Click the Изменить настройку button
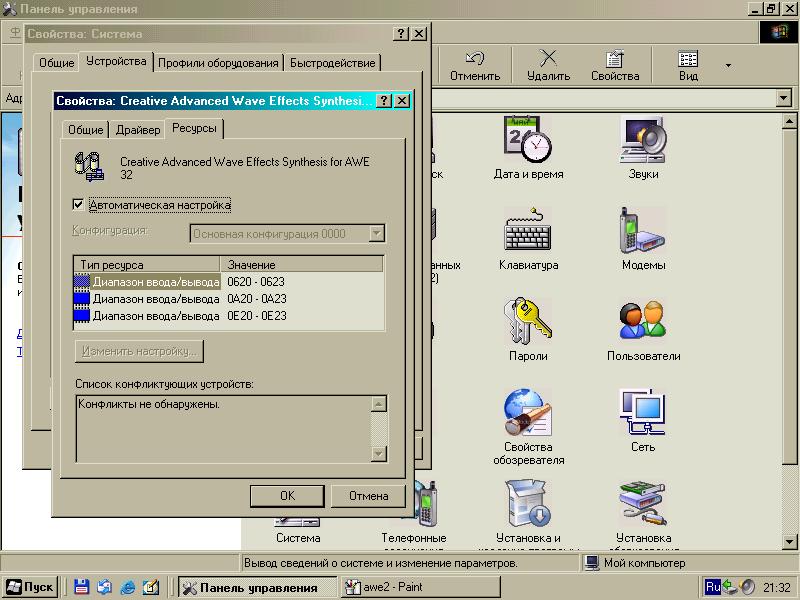Viewport: 800px width, 600px height. coord(139,352)
